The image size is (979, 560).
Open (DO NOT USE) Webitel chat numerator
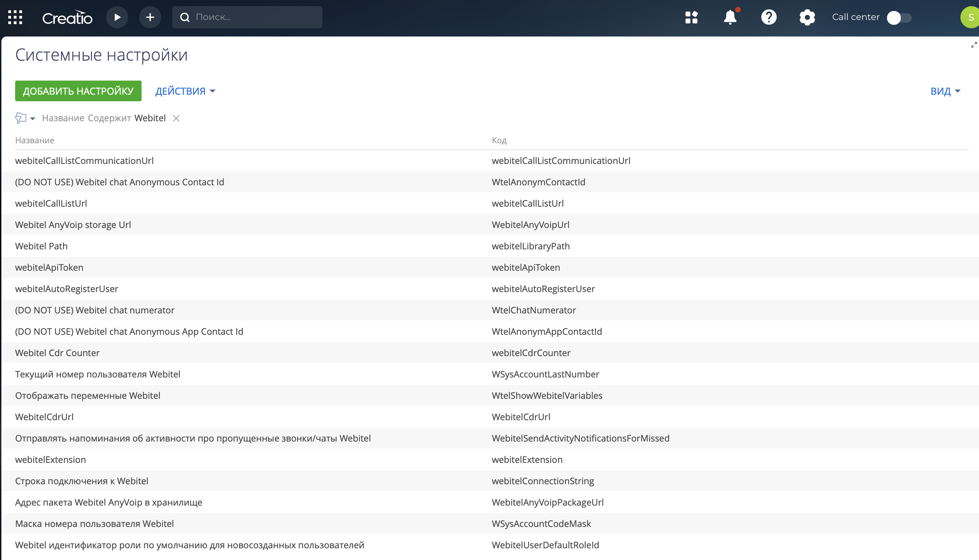click(95, 310)
